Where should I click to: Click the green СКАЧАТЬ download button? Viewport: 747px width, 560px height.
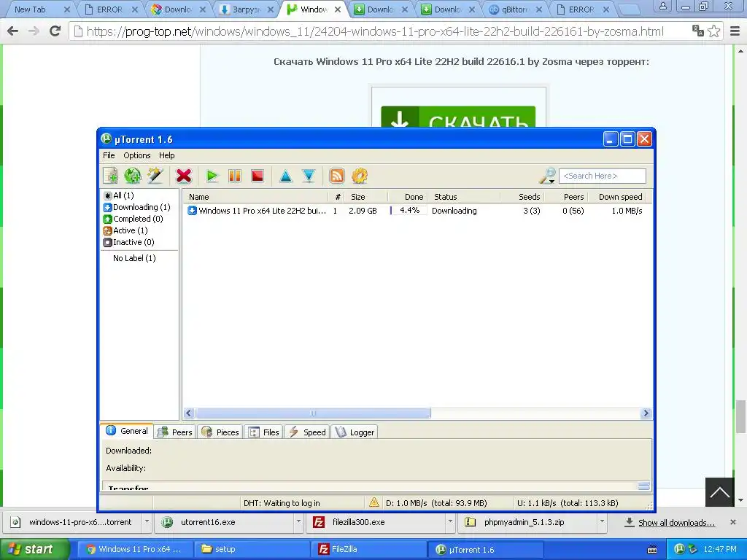point(458,117)
